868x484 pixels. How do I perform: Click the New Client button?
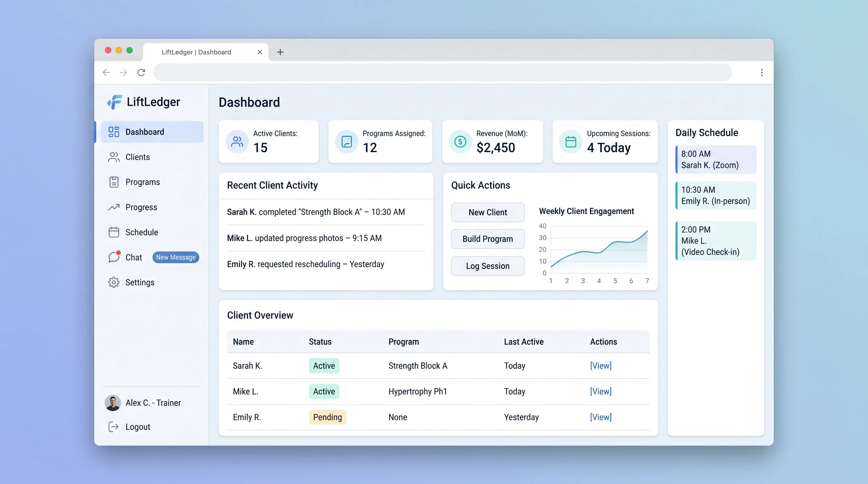488,212
